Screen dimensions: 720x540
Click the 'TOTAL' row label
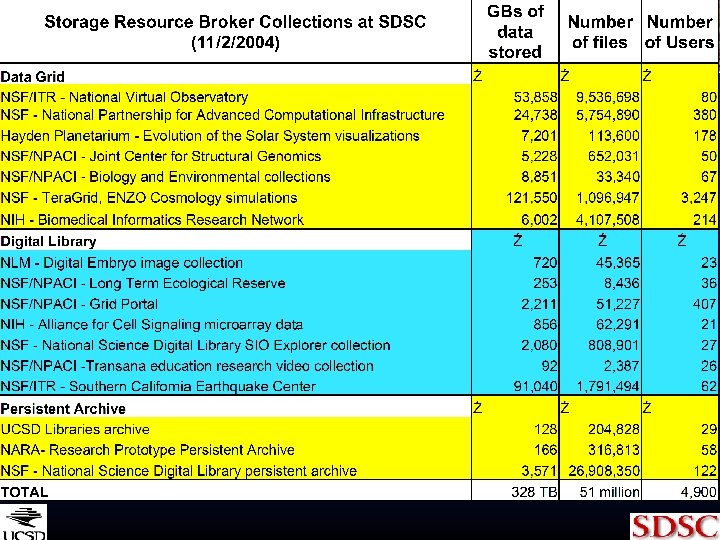24,492
